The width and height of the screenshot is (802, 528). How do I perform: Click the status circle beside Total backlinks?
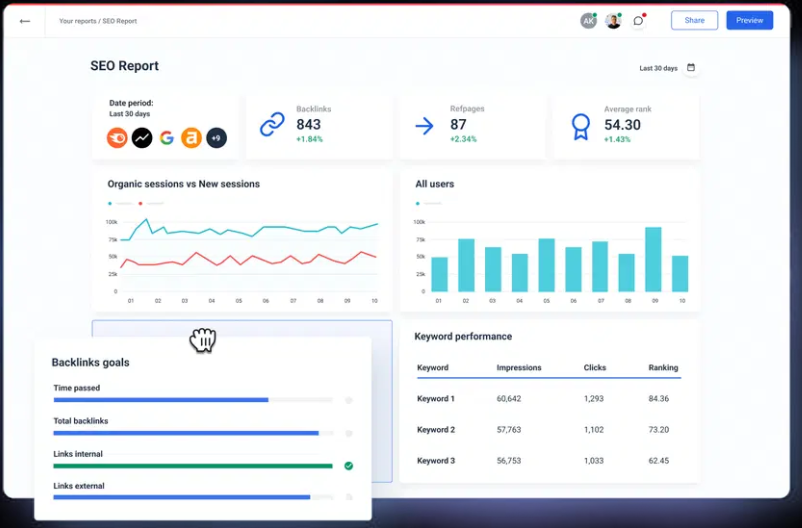pos(348,433)
